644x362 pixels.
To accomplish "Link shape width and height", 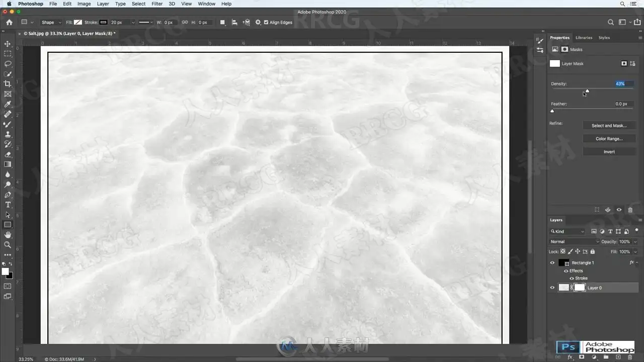I will [185, 22].
